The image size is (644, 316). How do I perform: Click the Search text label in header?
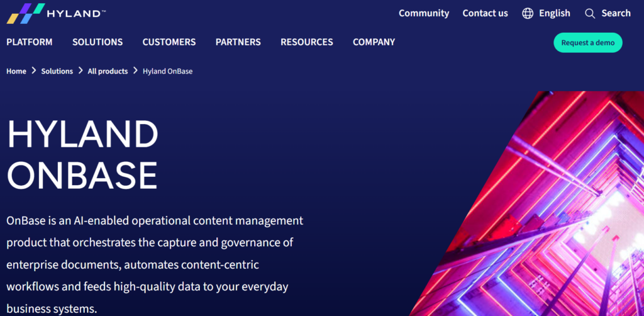pos(616,13)
